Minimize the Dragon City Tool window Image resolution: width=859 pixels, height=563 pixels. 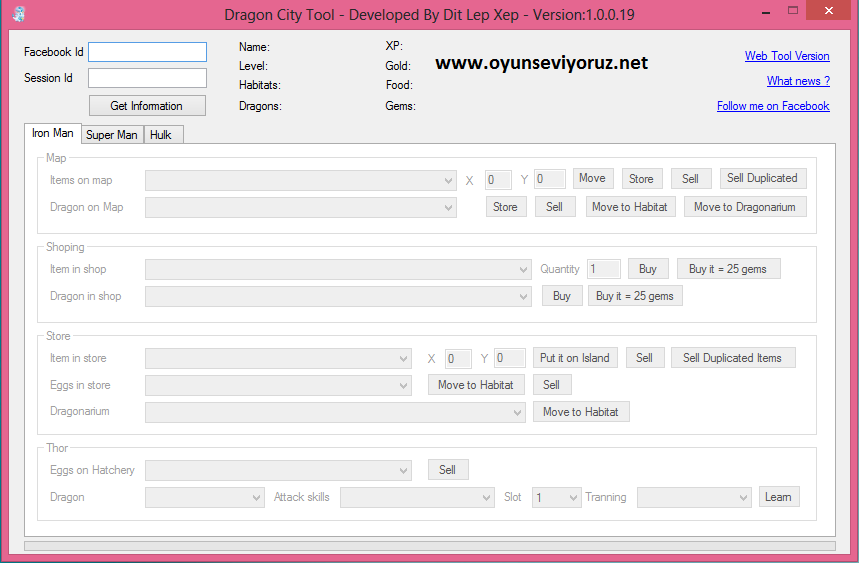(x=766, y=11)
